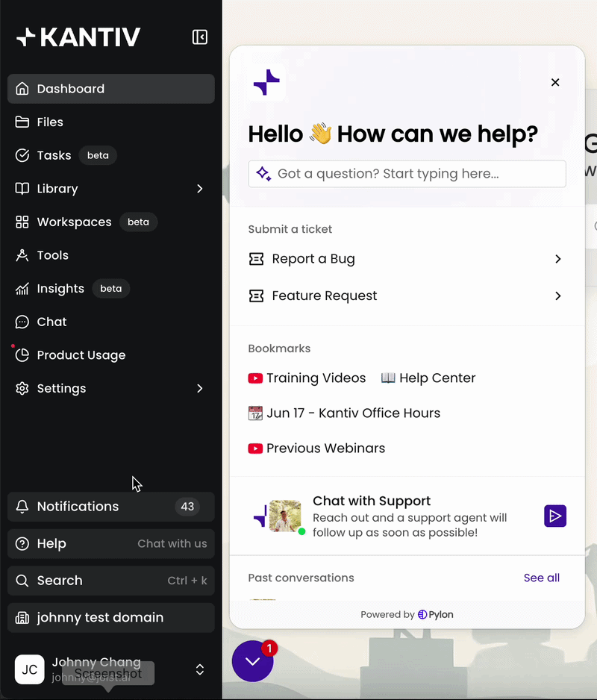This screenshot has height=700, width=597.
Task: Click the JC user avatar
Action: coord(29,669)
